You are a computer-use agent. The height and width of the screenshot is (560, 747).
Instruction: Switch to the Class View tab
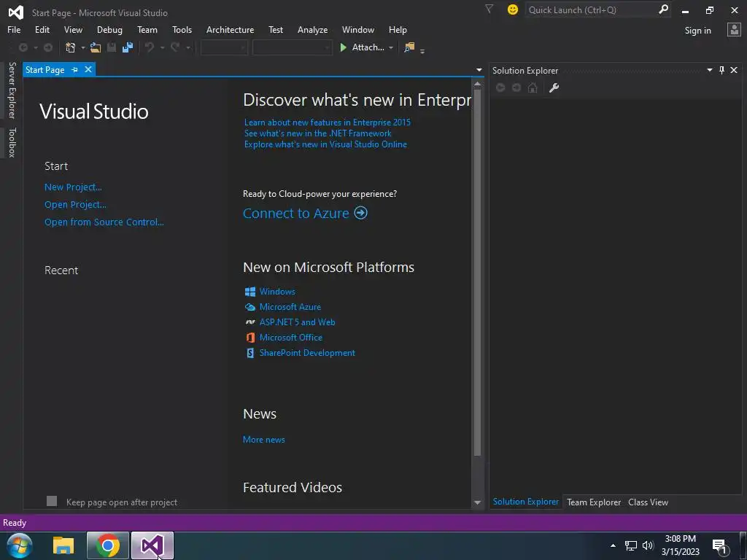pyautogui.click(x=648, y=502)
